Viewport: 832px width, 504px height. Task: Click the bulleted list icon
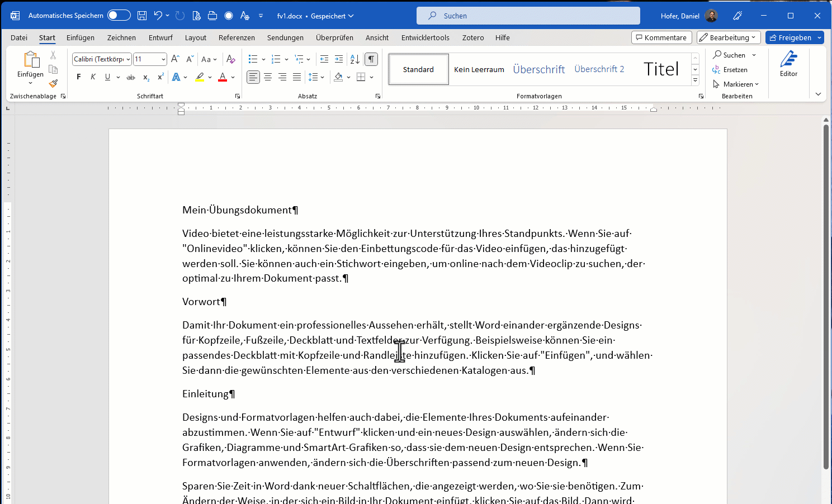pos(253,59)
